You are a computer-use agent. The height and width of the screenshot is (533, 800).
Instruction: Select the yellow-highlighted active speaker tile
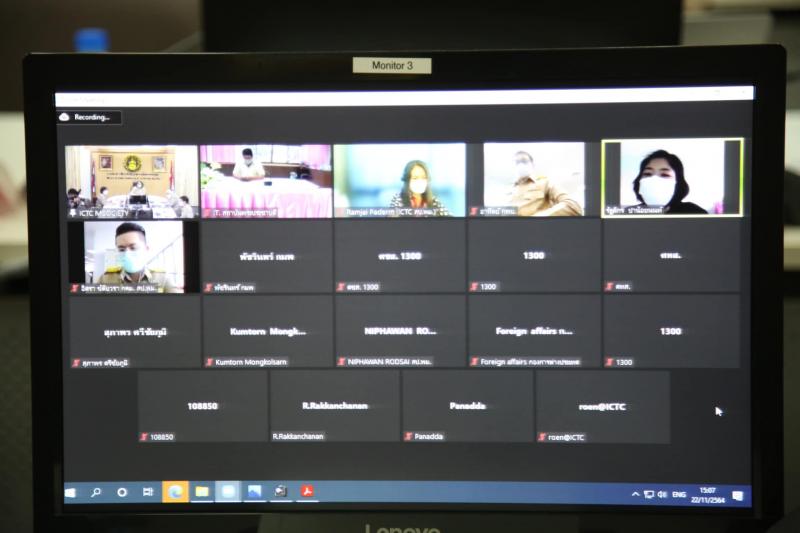pyautogui.click(x=672, y=177)
